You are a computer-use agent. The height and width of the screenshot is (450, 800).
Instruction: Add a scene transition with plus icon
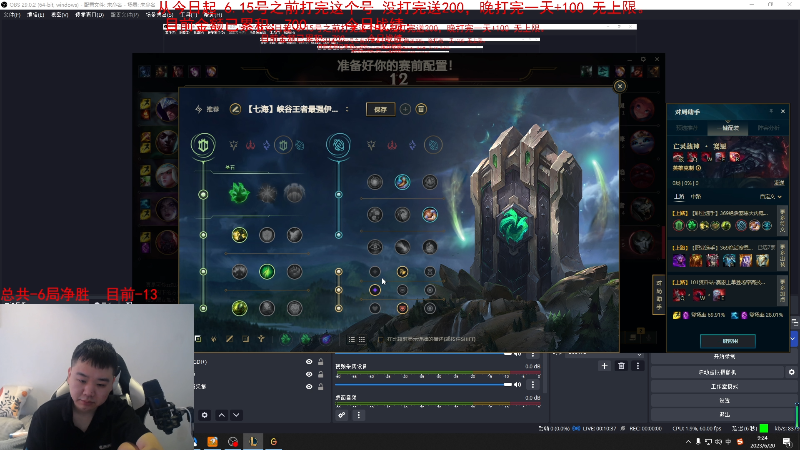point(605,366)
